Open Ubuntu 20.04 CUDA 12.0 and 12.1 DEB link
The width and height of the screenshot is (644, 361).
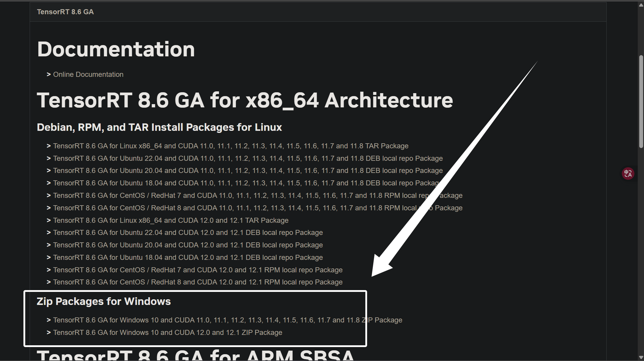pyautogui.click(x=188, y=245)
